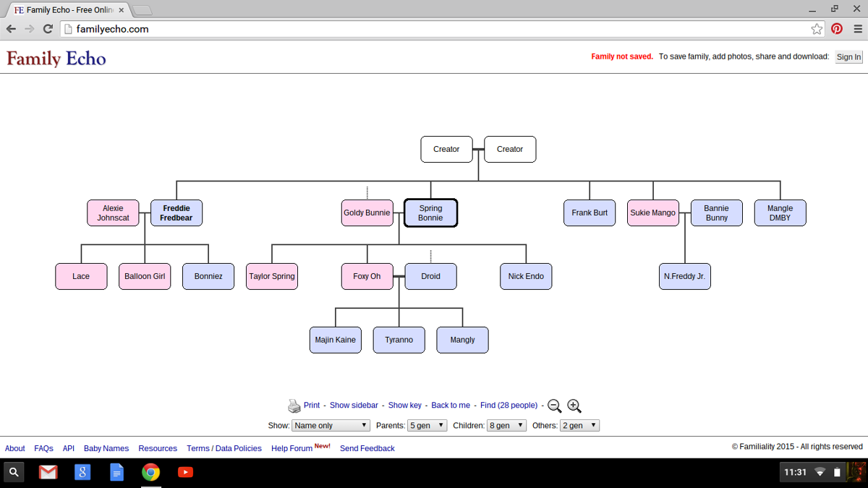868x488 pixels.
Task: Bookmark the page using the star icon
Action: coord(817,29)
